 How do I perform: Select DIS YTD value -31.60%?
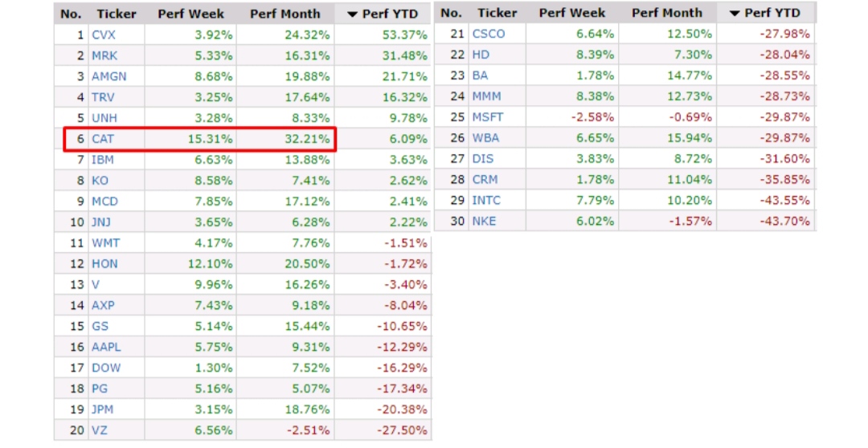coord(784,159)
